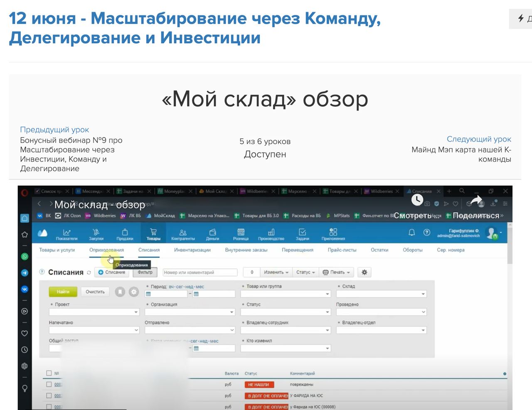The height and width of the screenshot is (410, 532).
Task: Check the row commented У ФАРИДА НА ЮС
Action: click(x=49, y=396)
